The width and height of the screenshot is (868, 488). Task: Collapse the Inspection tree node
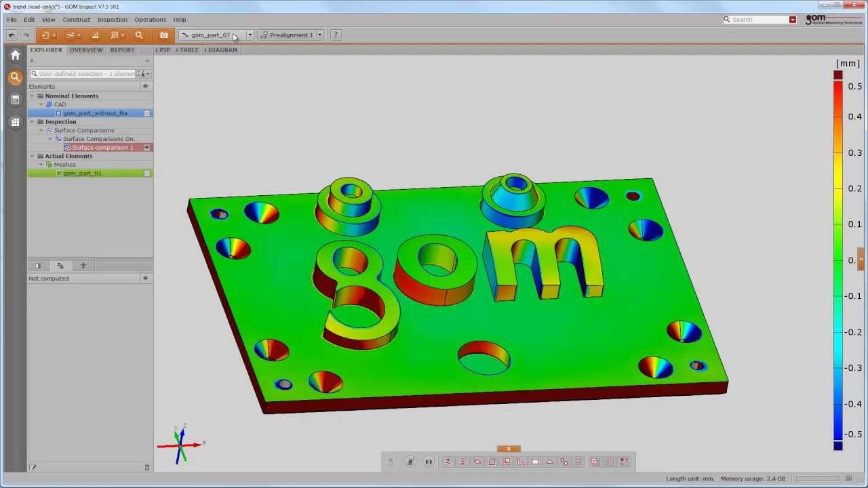32,122
